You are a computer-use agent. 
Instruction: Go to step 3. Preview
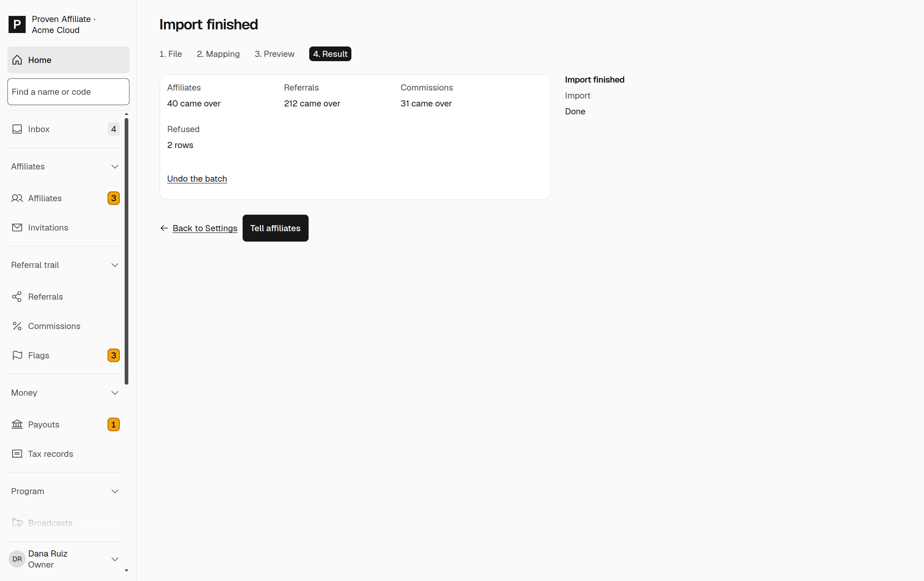point(275,54)
